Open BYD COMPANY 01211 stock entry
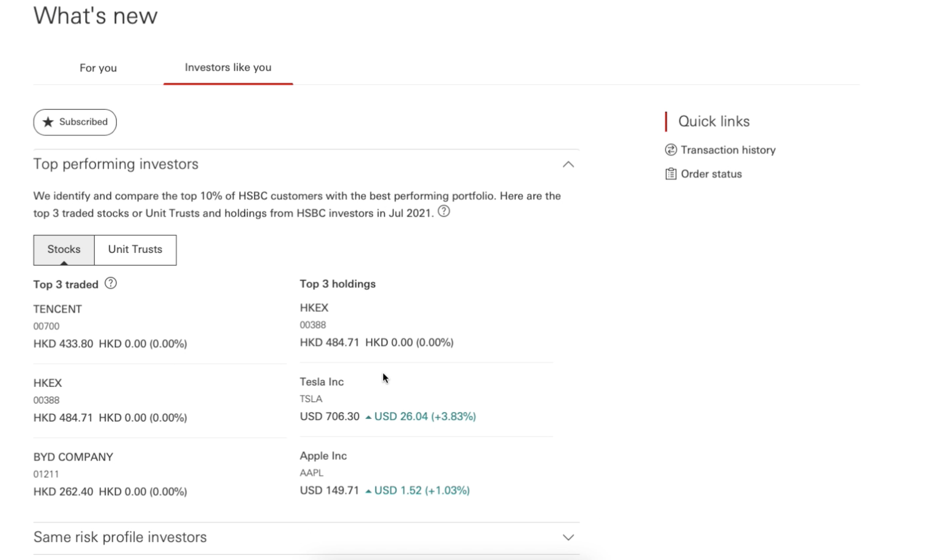 pyautogui.click(x=160, y=474)
